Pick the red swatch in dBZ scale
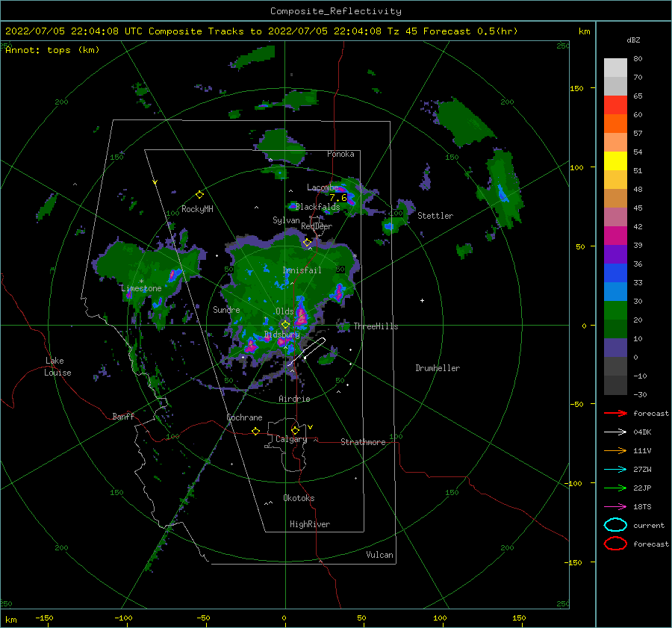This screenshot has height=628, width=672. (x=615, y=105)
